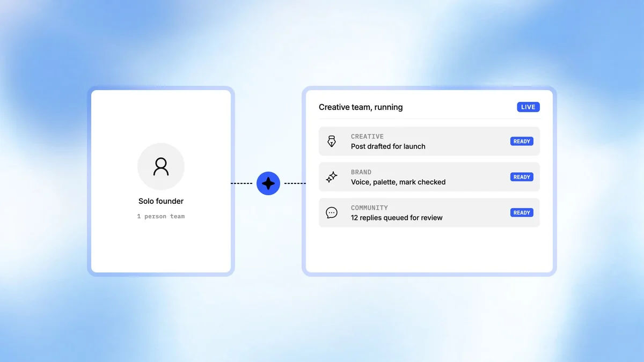
Task: Click READY badge on Creative row
Action: coord(522,142)
